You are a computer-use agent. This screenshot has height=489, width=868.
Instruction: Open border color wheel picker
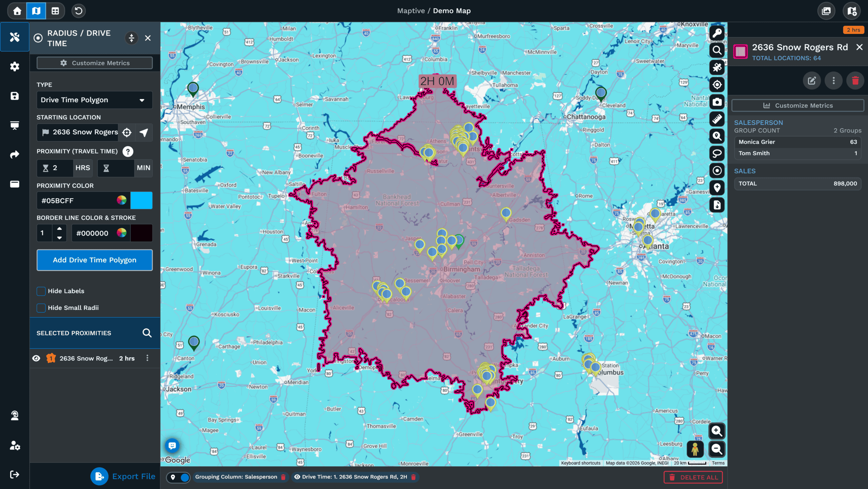tap(121, 233)
